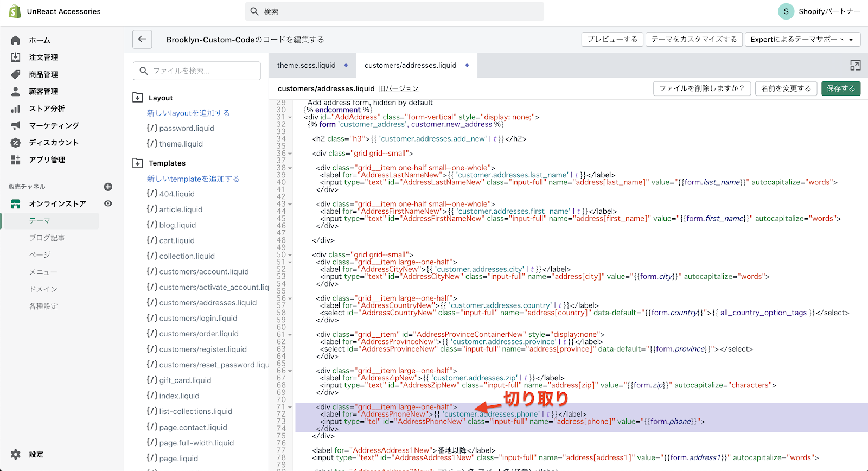Click the ファイルを検索 search field
This screenshot has width=868, height=471.
(x=197, y=71)
